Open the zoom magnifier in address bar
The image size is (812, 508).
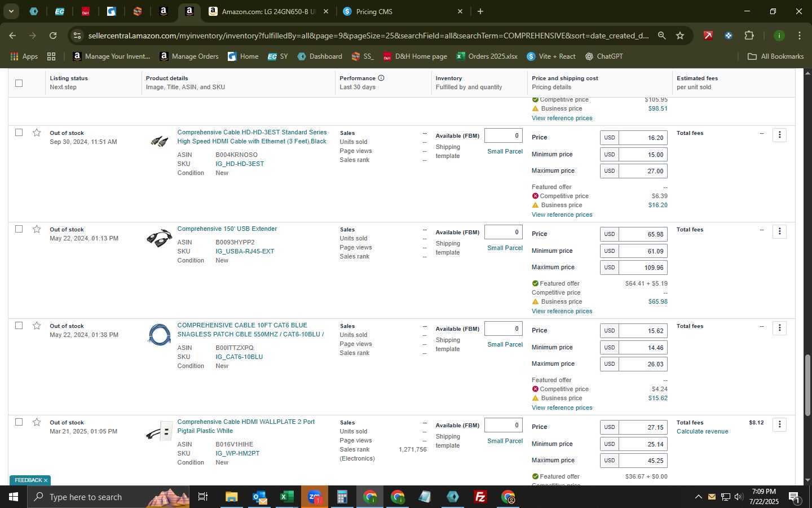click(x=662, y=36)
